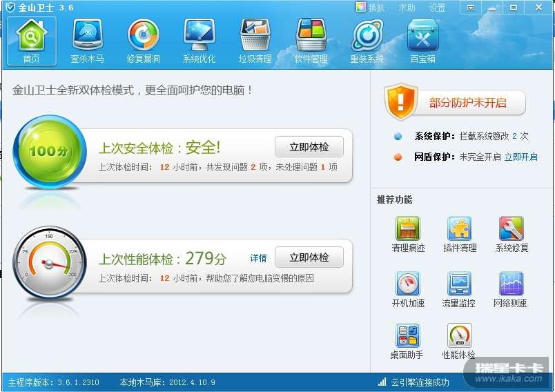Image resolution: width=555 pixels, height=392 pixels.
Task: Launch the 开机加速 boot speedup icon
Action: click(408, 284)
